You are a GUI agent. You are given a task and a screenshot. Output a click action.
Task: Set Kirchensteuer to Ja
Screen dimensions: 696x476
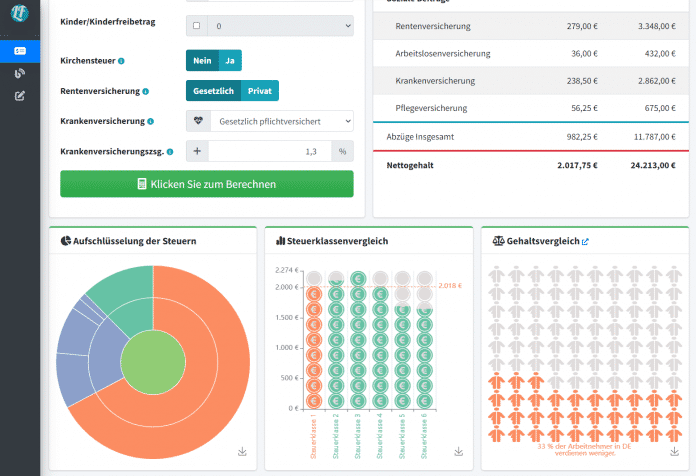231,61
